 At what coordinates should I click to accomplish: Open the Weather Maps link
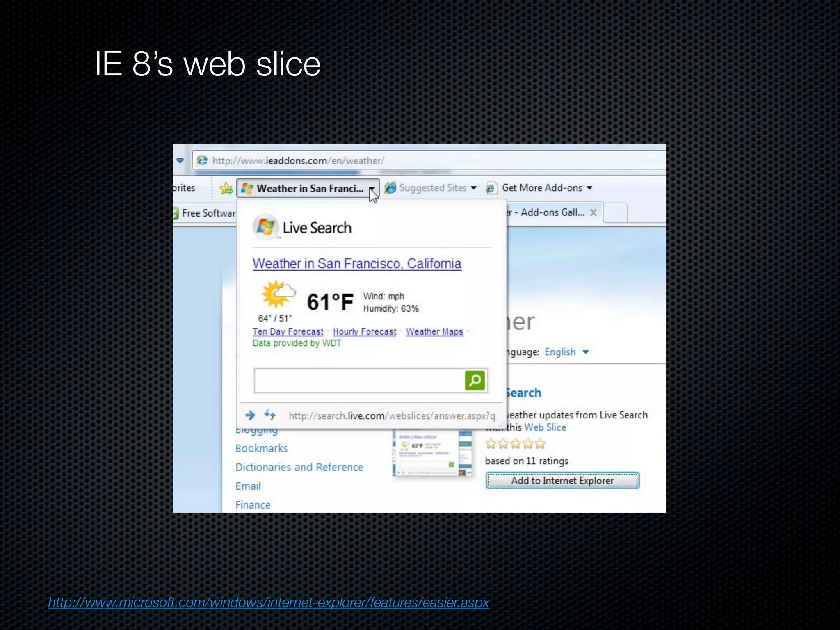tap(434, 331)
